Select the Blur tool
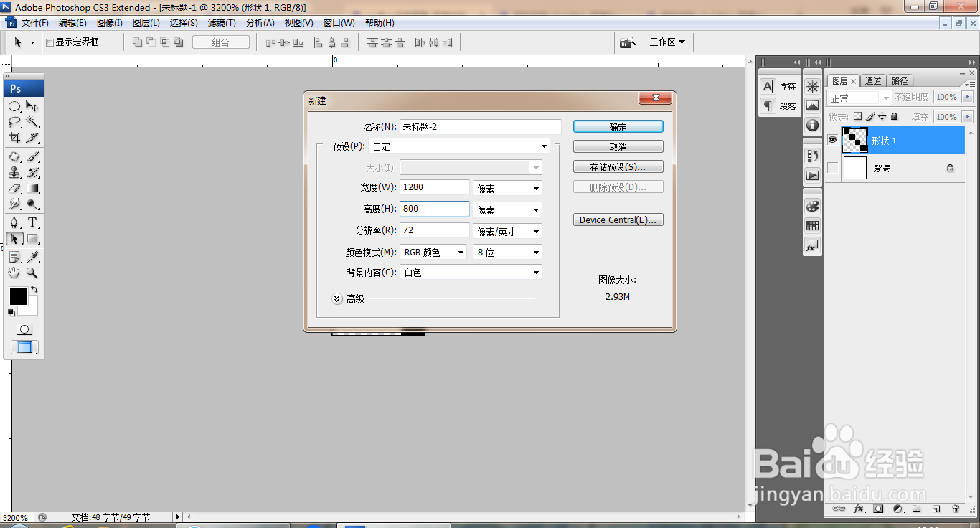 (14, 204)
